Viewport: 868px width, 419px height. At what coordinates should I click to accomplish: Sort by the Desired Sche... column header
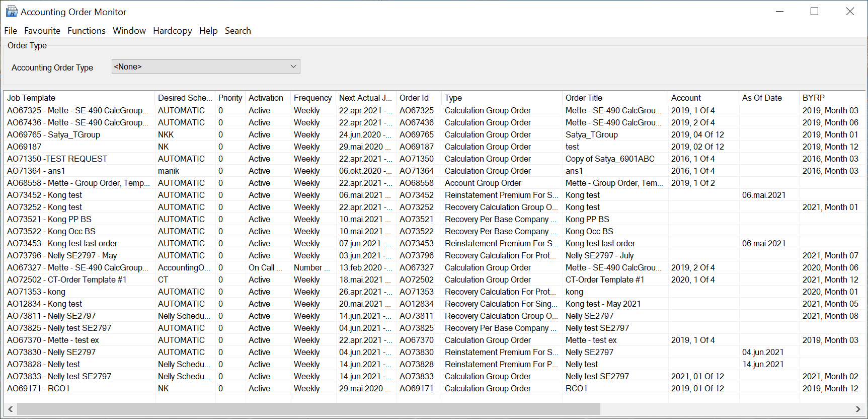tap(185, 98)
